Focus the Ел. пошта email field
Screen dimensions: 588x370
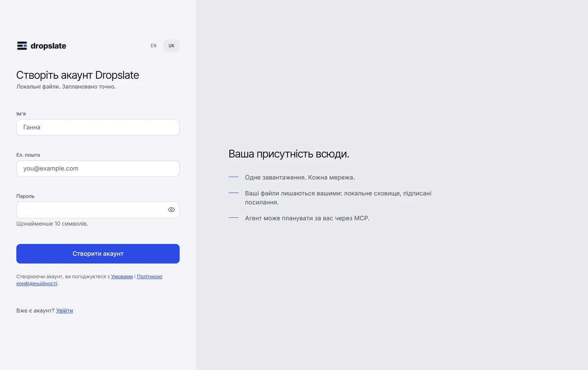click(x=98, y=168)
